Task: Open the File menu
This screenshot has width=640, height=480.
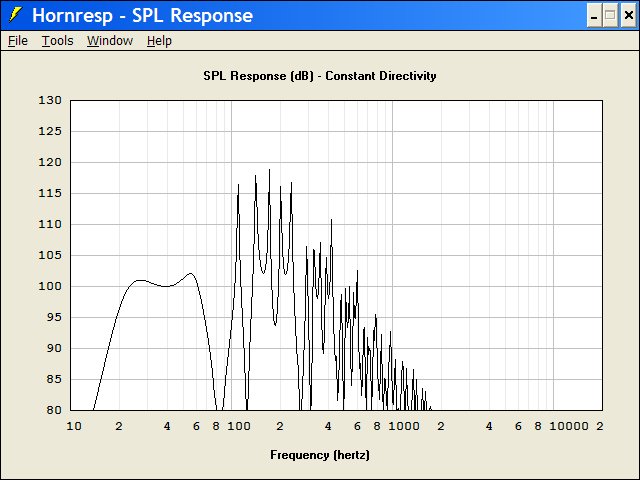Action: click(18, 41)
